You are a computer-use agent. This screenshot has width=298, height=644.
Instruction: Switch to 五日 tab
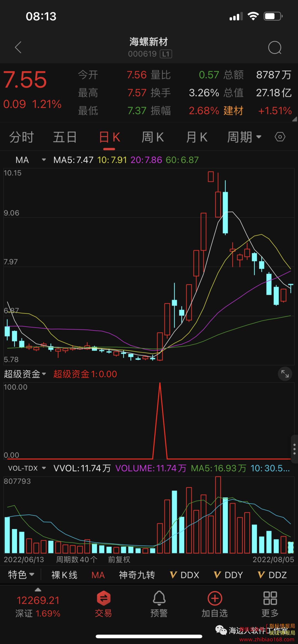tap(65, 137)
